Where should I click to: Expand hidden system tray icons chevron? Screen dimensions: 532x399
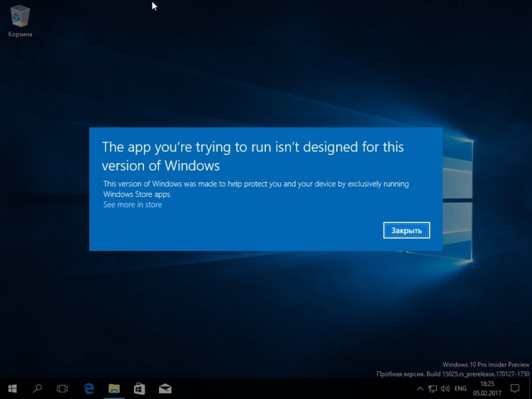421,388
